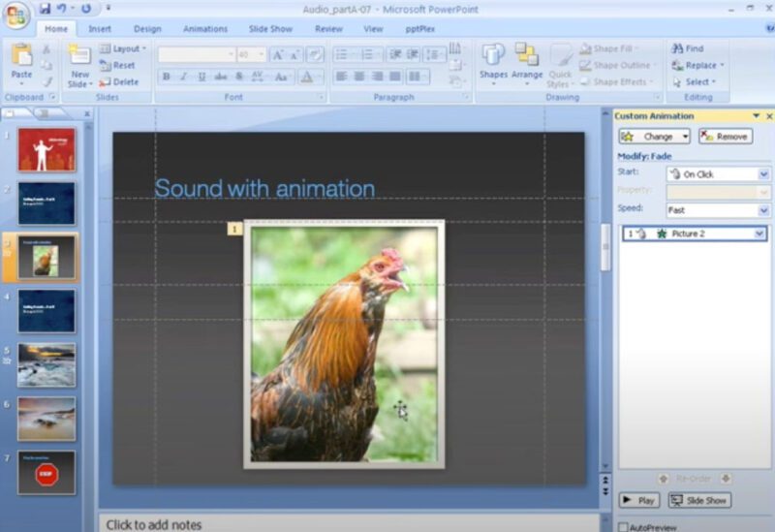775x532 pixels.
Task: Click Reset in the Slides group
Action: coord(117,65)
